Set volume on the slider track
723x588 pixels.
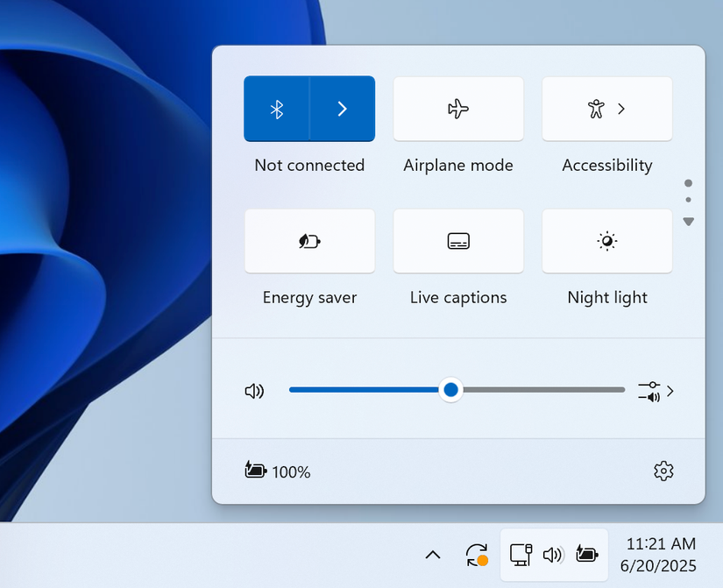pos(457,390)
